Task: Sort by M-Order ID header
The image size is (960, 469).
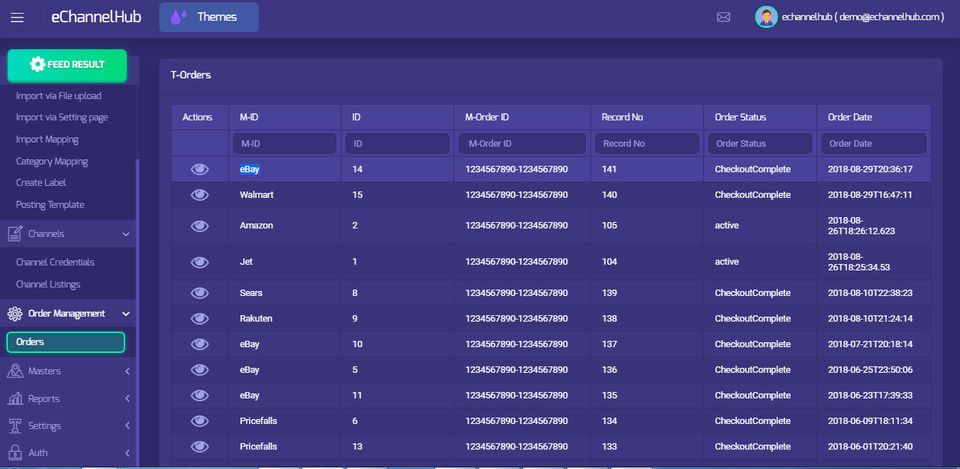Action: (487, 117)
